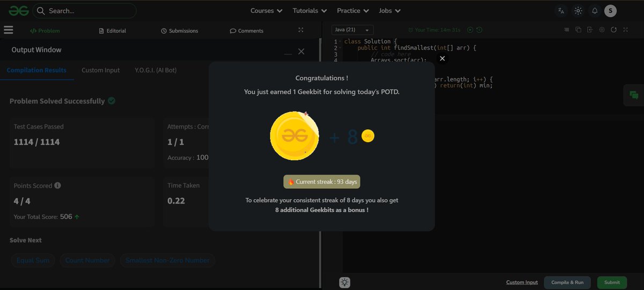
Task: Switch to the Problem tab
Action: pyautogui.click(x=45, y=31)
